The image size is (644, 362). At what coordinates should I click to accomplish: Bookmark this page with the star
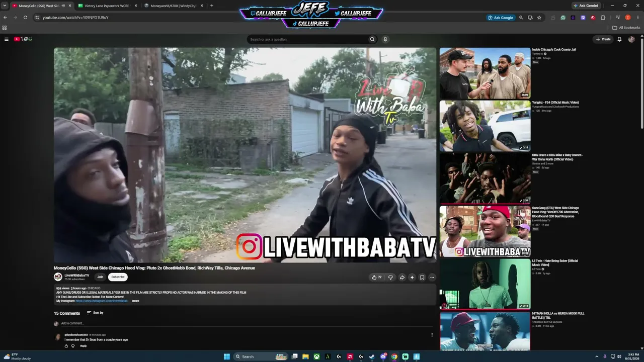pyautogui.click(x=539, y=18)
